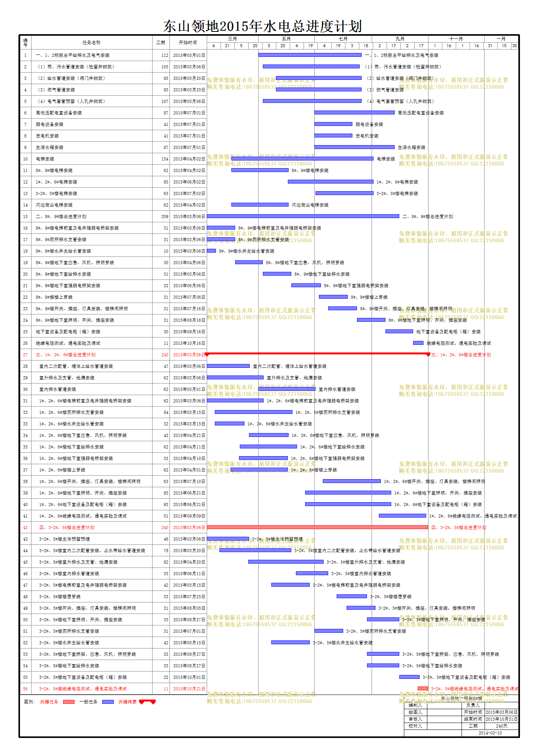This screenshot has height=756, width=538.
Task: Click 3-2#、5#楼主体预留预埋 in task name column
Action: [65, 539]
